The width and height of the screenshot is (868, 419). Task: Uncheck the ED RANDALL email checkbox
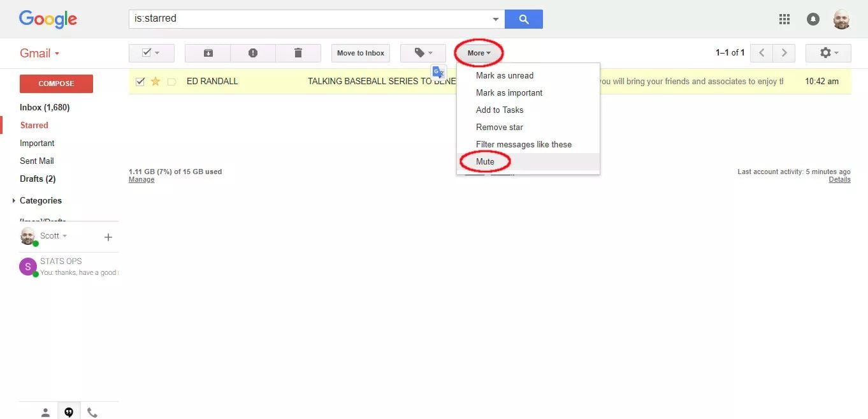pos(140,82)
